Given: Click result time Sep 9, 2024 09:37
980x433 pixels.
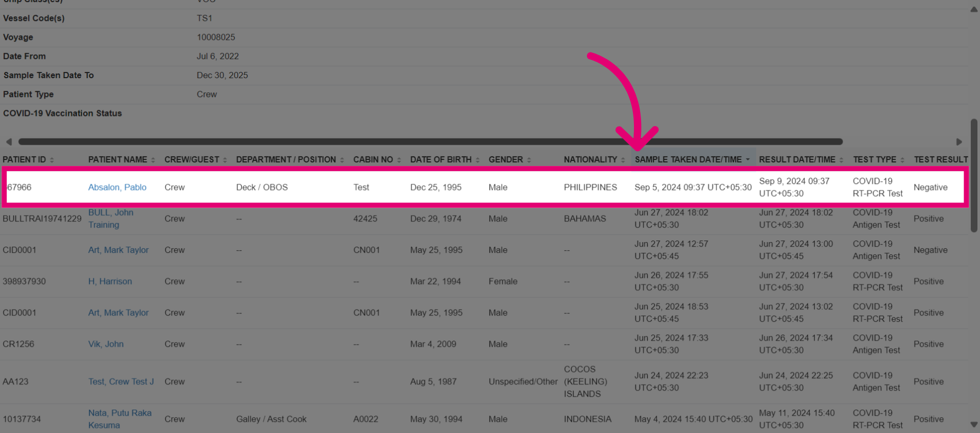Looking at the screenshot, I should pyautogui.click(x=794, y=187).
